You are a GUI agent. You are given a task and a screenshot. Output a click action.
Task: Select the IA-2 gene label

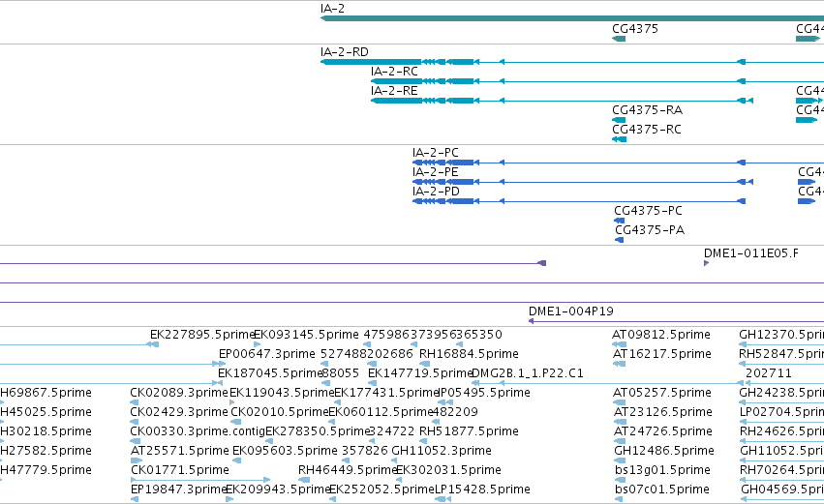pyautogui.click(x=332, y=9)
